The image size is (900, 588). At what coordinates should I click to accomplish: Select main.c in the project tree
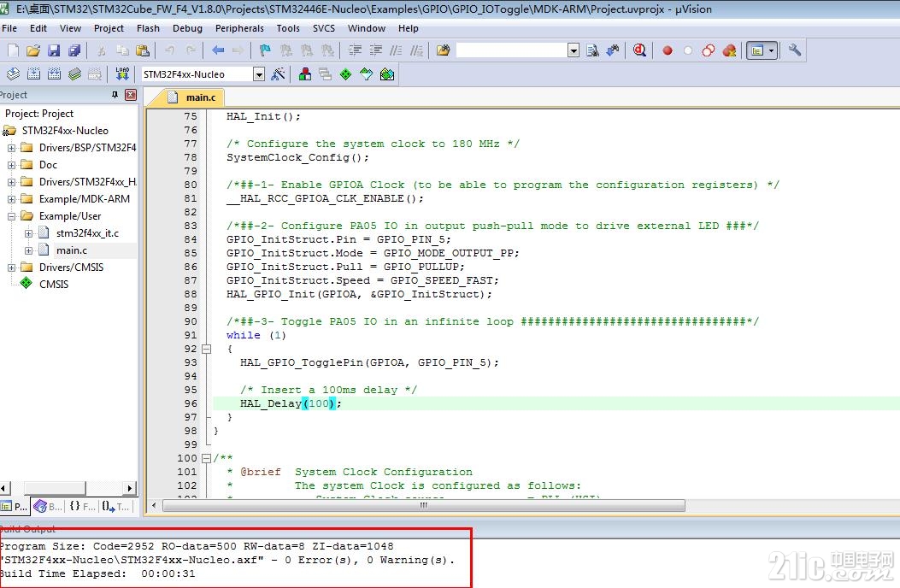(x=72, y=250)
